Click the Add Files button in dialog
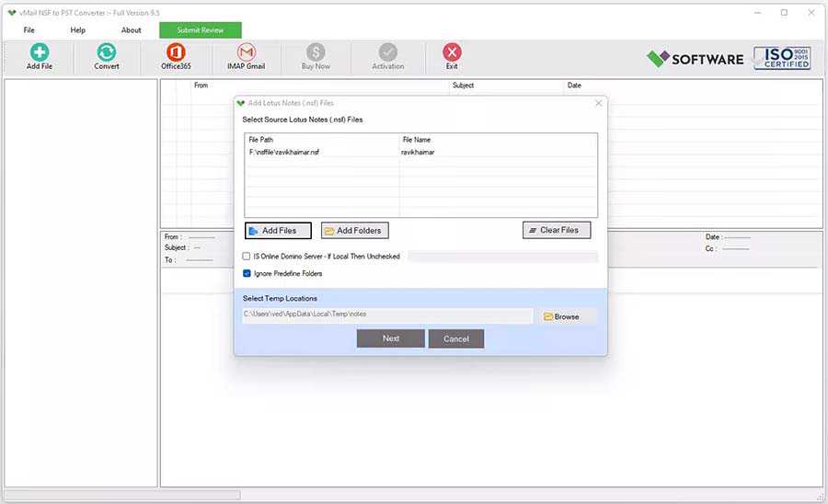The height and width of the screenshot is (504, 828). pyautogui.click(x=278, y=231)
